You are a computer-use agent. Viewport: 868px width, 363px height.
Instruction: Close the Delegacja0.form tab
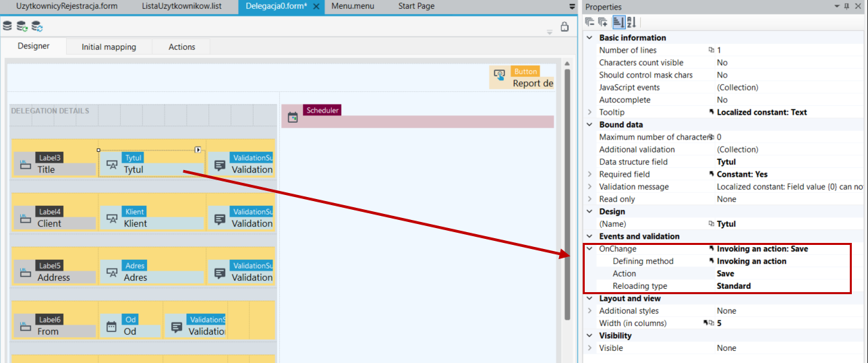pyautogui.click(x=316, y=6)
